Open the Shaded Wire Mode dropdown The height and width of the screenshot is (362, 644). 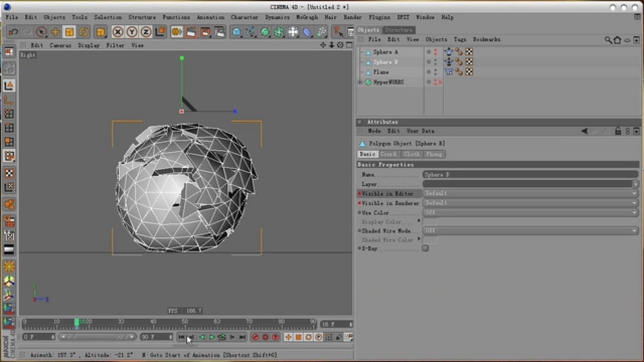[x=530, y=231]
